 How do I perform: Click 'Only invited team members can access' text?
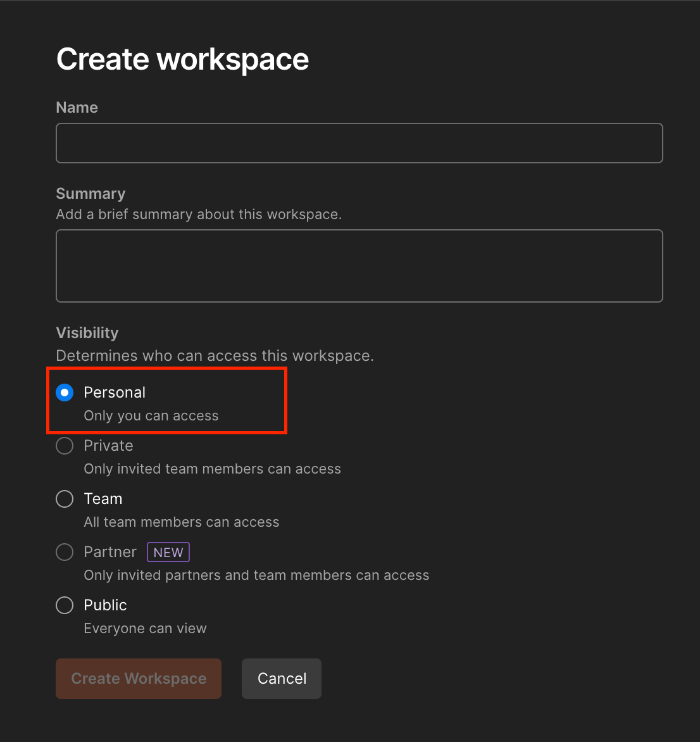tap(213, 469)
